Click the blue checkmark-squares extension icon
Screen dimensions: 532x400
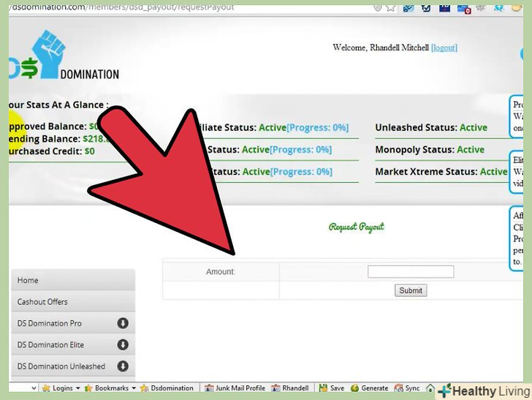(x=408, y=8)
